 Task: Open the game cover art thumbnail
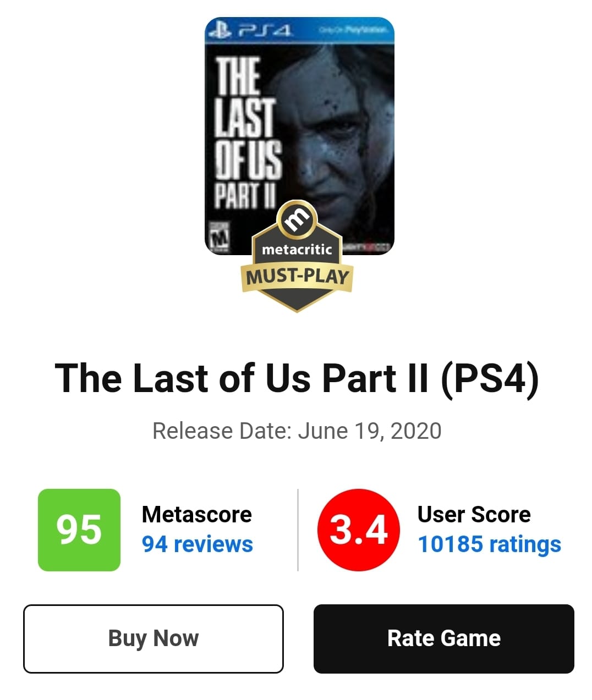pos(299,136)
